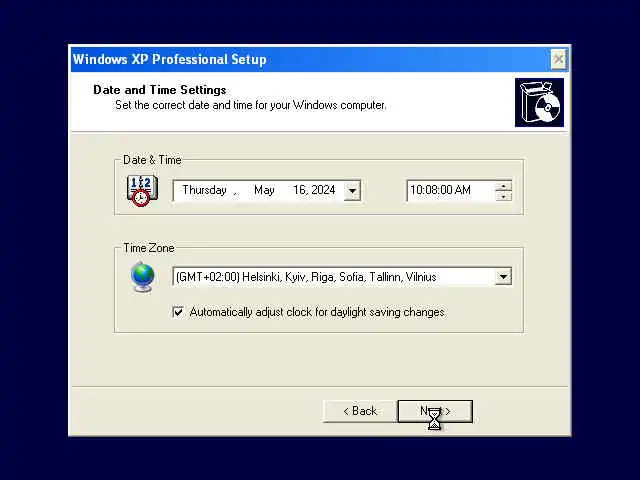Click the 'Set the correct date and time' text
640x480 pixels.
click(250, 105)
